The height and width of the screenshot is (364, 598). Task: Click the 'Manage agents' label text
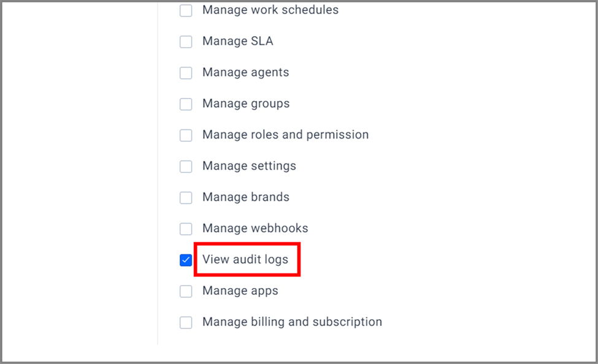coord(245,72)
